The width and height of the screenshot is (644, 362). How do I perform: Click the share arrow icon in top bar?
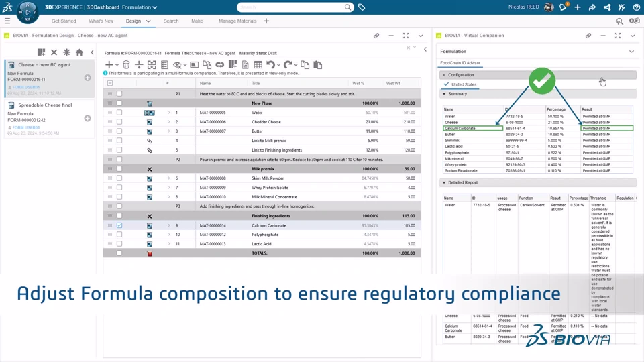pos(592,7)
